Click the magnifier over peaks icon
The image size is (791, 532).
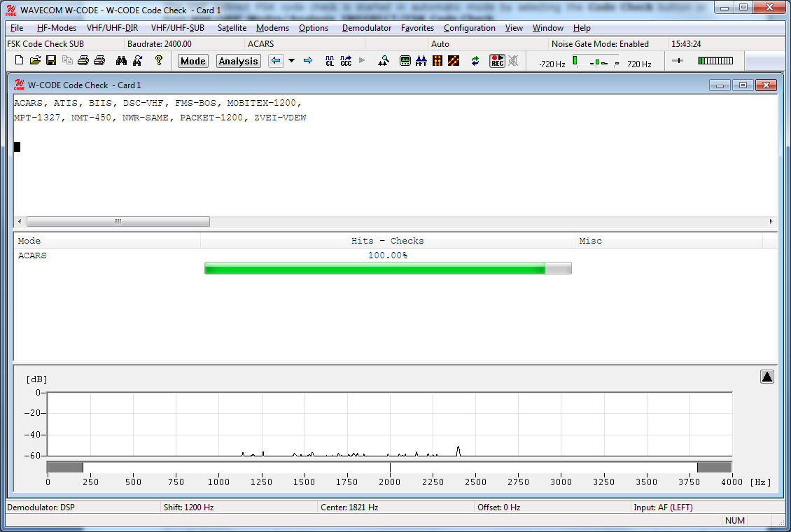(x=384, y=61)
